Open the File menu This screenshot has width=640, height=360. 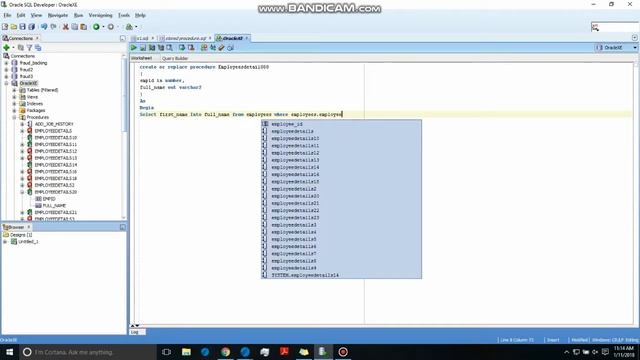tap(7, 15)
